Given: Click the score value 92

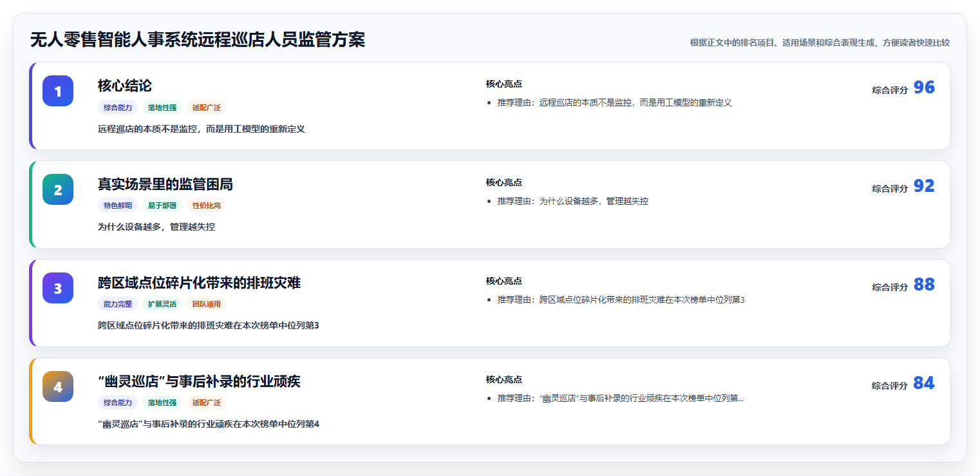Looking at the screenshot, I should 924,186.
